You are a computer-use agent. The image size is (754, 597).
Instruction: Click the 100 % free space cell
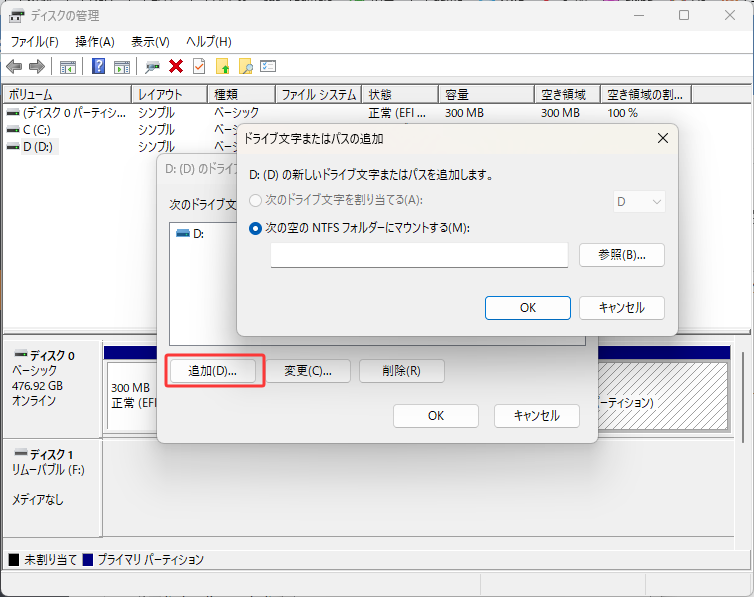pyautogui.click(x=622, y=113)
